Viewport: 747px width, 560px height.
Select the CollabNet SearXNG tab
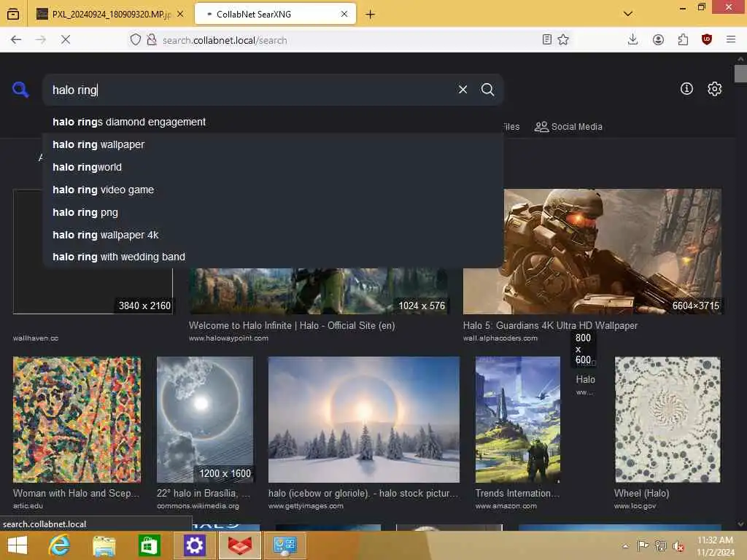click(x=275, y=15)
